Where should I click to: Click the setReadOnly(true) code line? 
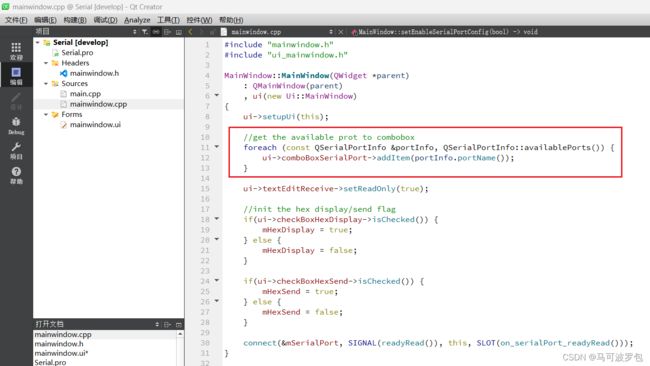click(336, 189)
